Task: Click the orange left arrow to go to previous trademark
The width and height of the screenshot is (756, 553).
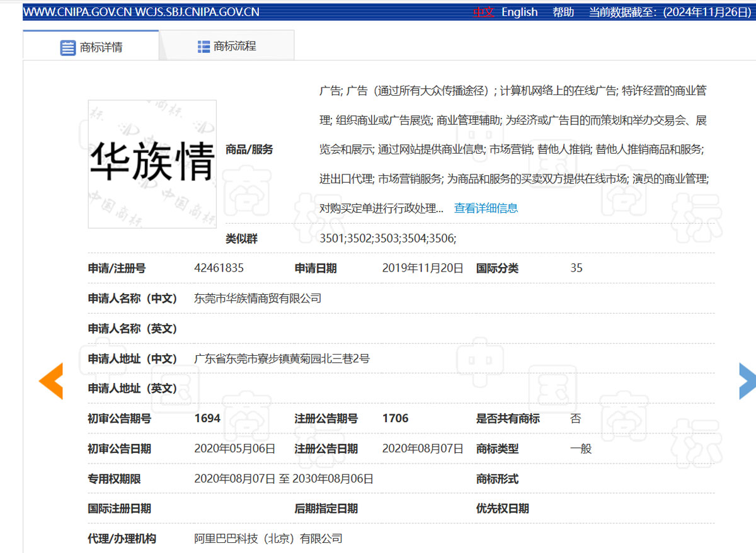Action: coord(51,381)
